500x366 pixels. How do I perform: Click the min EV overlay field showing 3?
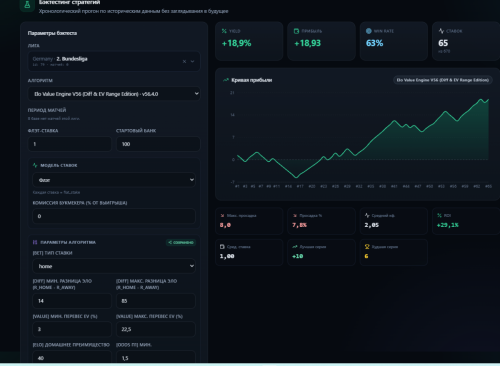[x=72, y=329]
